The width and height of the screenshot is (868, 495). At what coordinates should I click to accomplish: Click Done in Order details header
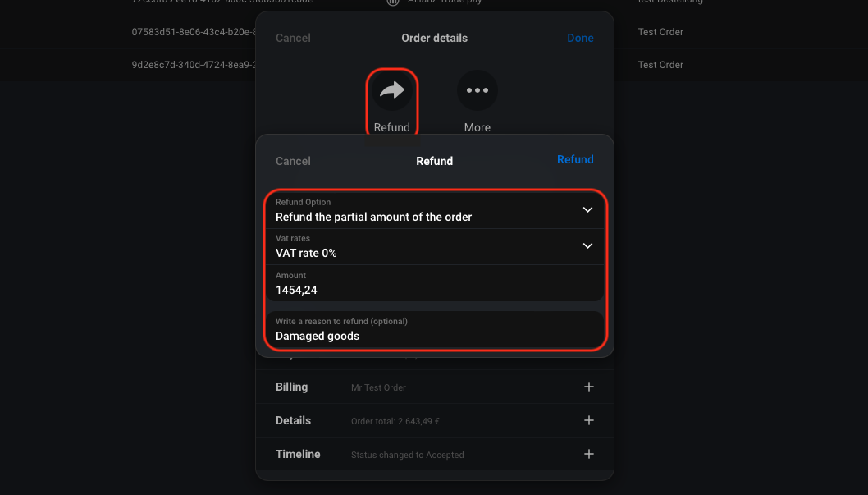(x=580, y=39)
